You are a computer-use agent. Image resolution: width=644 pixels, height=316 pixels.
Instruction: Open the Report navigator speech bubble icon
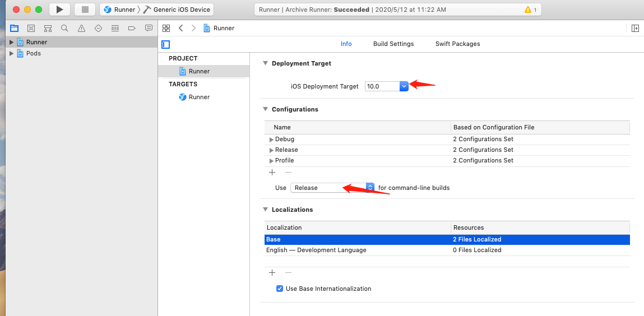point(149,29)
